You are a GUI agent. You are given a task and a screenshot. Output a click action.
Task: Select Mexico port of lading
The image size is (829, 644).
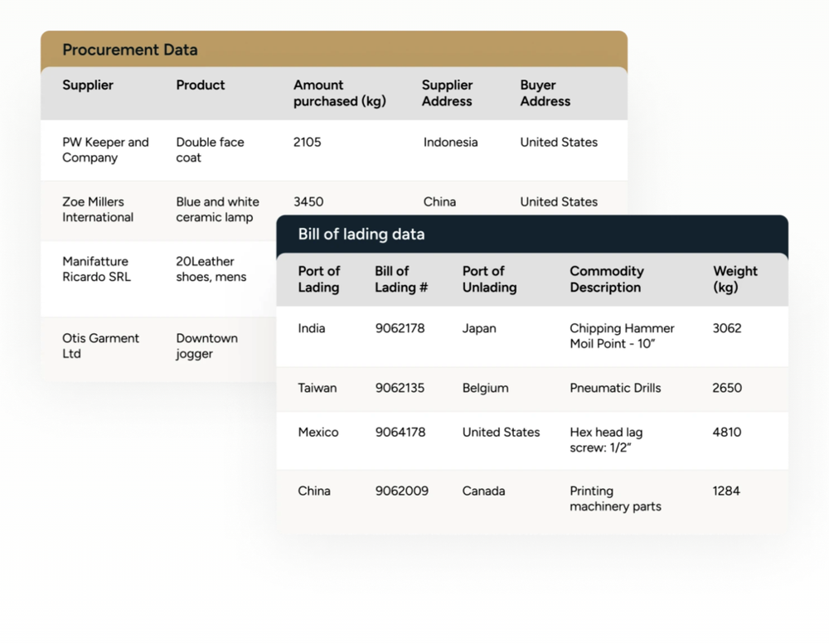click(318, 433)
